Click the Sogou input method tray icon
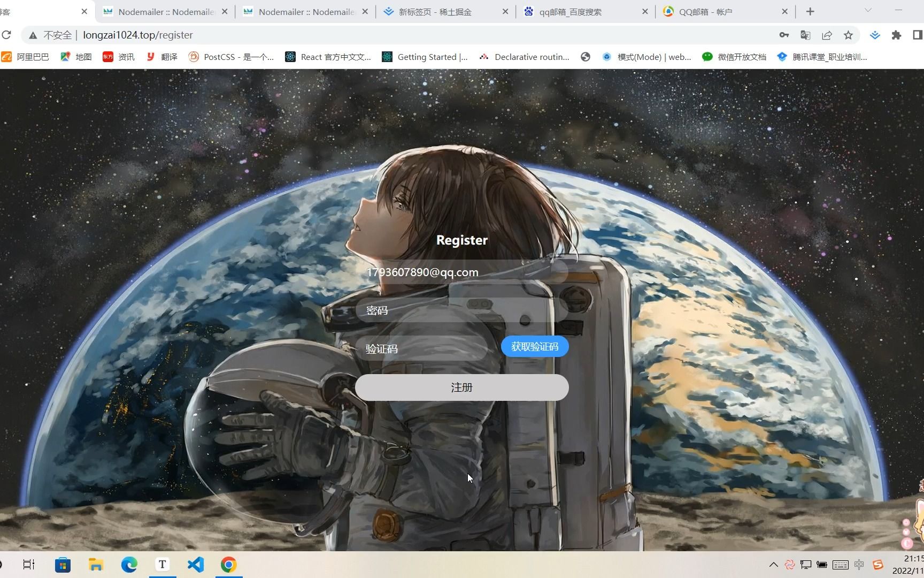Image resolution: width=924 pixels, height=578 pixels. 878,565
